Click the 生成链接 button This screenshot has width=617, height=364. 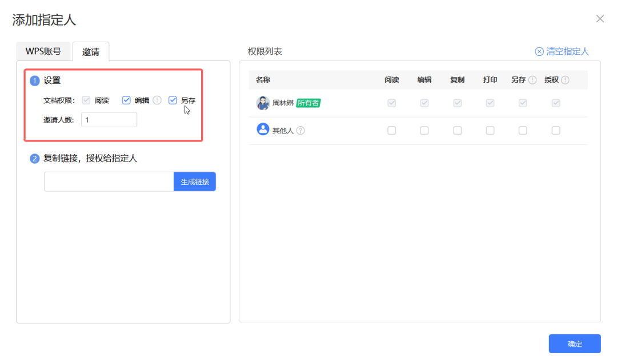click(x=195, y=181)
